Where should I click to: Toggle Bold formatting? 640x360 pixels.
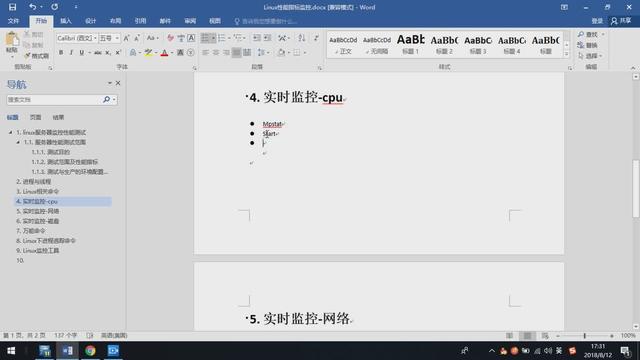tap(61, 52)
